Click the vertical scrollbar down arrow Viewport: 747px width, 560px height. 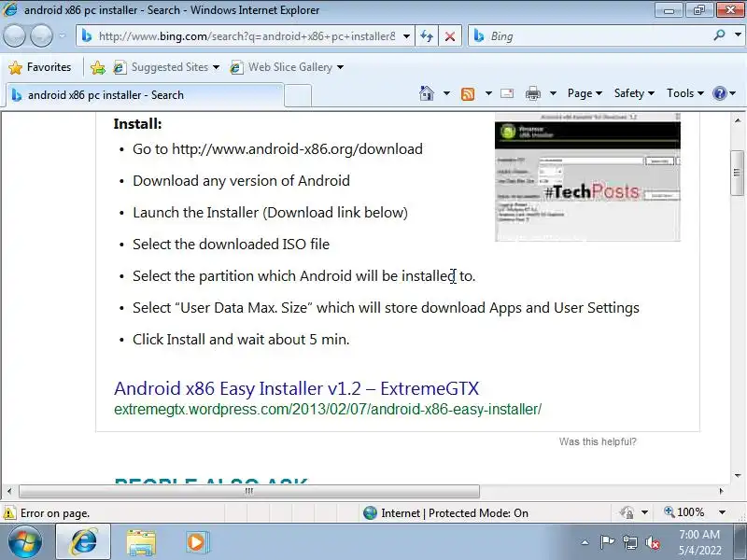click(x=738, y=476)
